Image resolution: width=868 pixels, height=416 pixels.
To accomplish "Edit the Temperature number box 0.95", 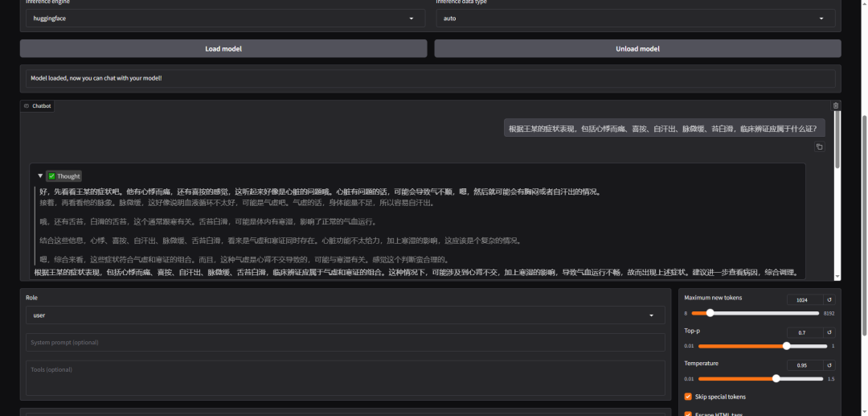I will click(805, 365).
